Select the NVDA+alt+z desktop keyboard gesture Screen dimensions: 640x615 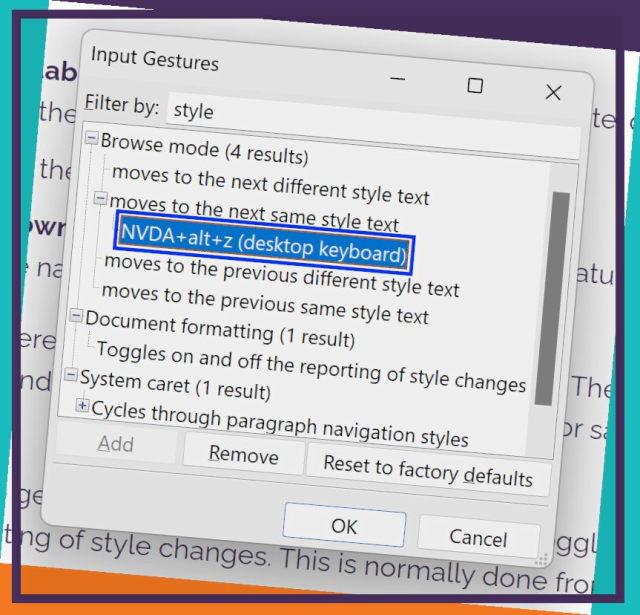(263, 242)
